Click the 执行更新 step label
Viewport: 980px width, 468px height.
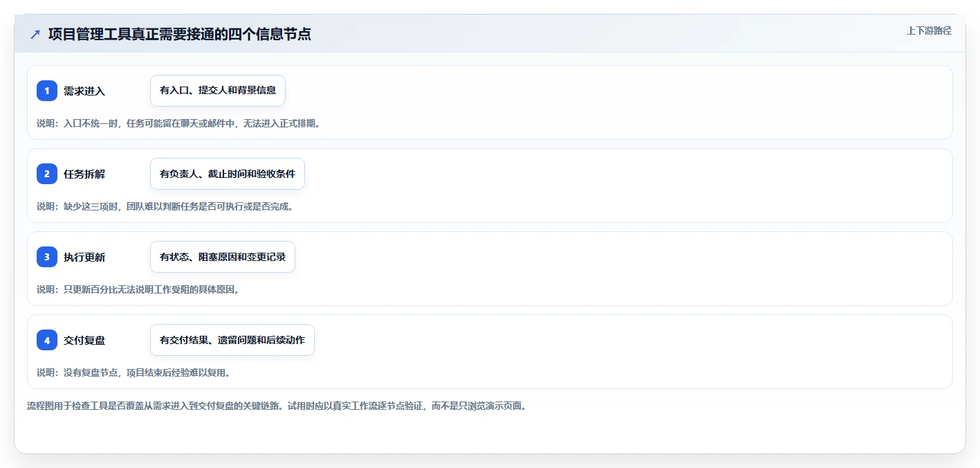[84, 257]
